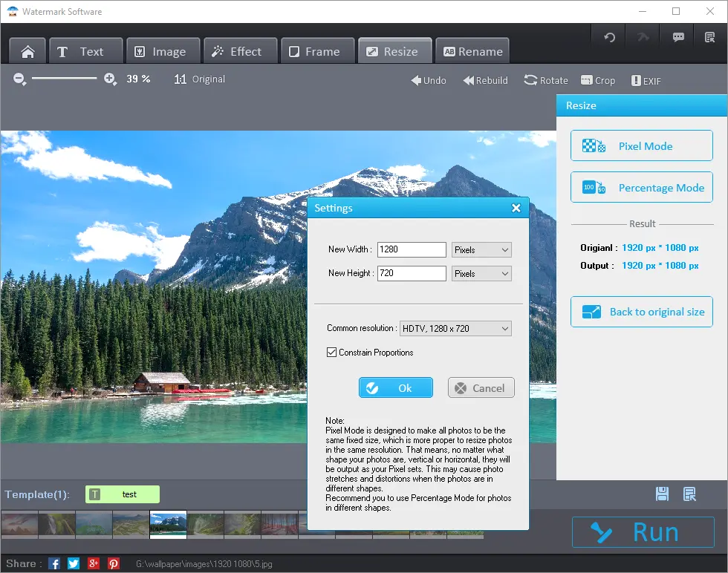Screen dimensions: 728x573
Task: Click Undo in the image toolbar
Action: [x=429, y=80]
